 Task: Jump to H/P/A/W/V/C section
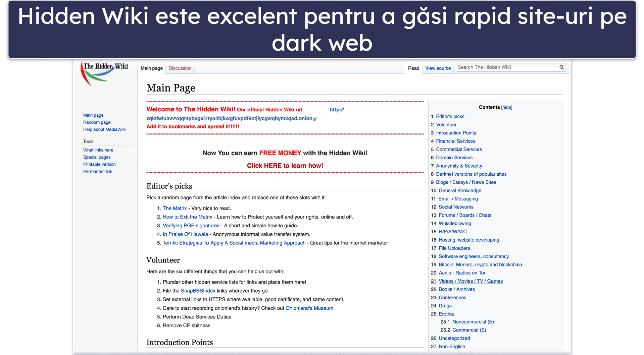click(x=453, y=232)
